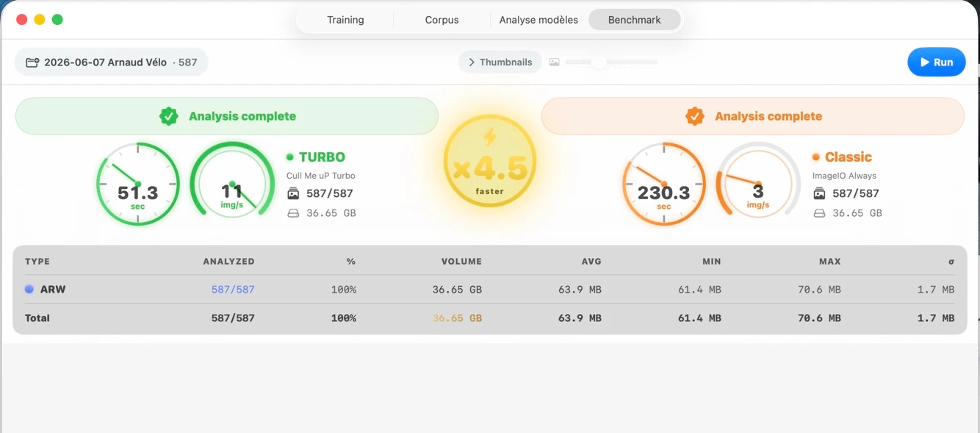Click the AVG column header
The width and height of the screenshot is (980, 433).
pos(591,261)
